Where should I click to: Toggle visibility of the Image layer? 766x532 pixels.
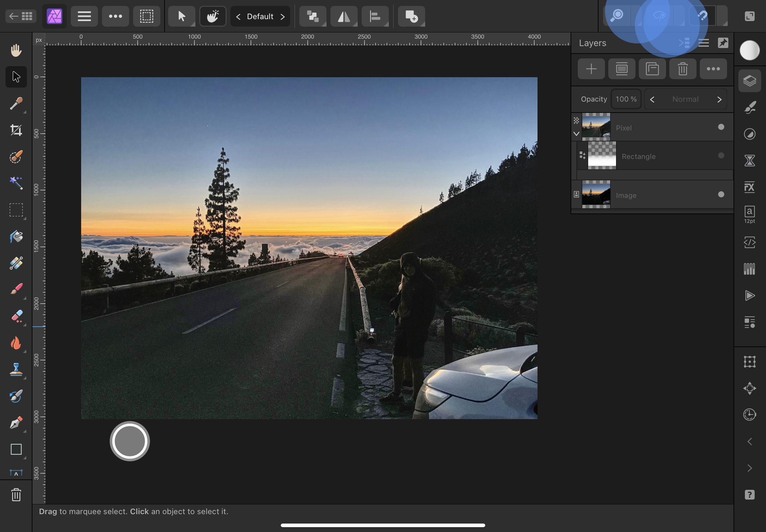(721, 194)
